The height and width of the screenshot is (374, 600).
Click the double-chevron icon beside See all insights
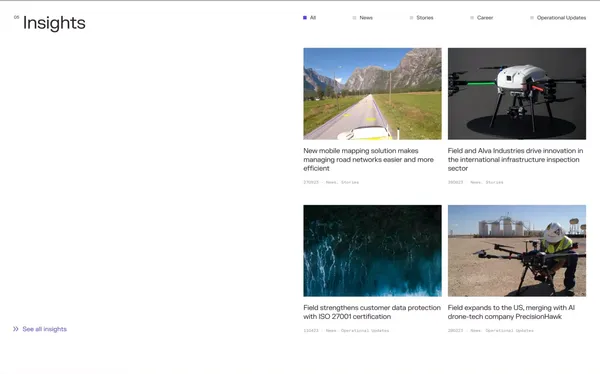click(16, 329)
